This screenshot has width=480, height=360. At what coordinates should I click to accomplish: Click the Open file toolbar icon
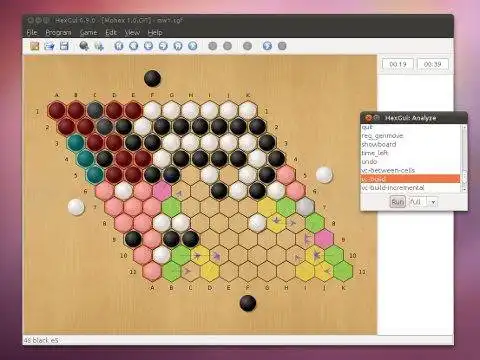[x=49, y=46]
